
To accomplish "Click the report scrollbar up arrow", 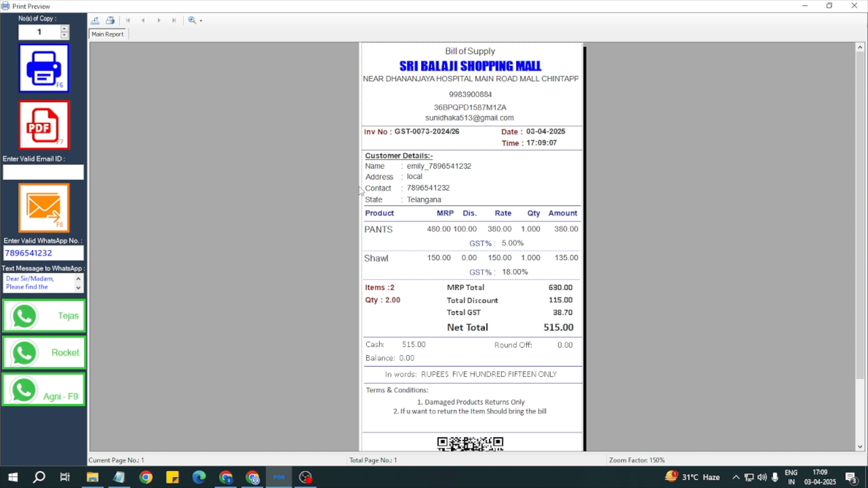I will click(x=860, y=47).
